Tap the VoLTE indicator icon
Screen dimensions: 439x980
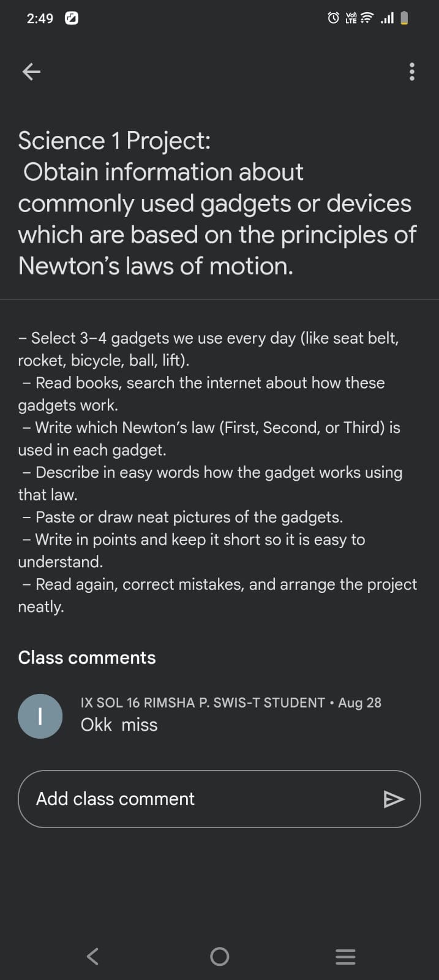pos(350,18)
